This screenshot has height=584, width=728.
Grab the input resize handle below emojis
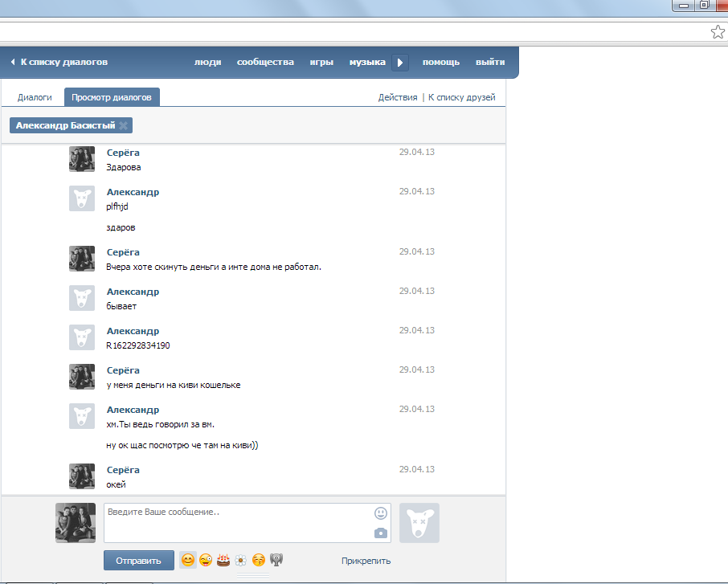(x=253, y=576)
